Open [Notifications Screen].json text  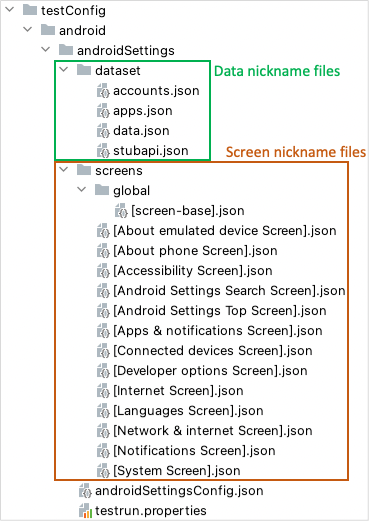coord(194,451)
